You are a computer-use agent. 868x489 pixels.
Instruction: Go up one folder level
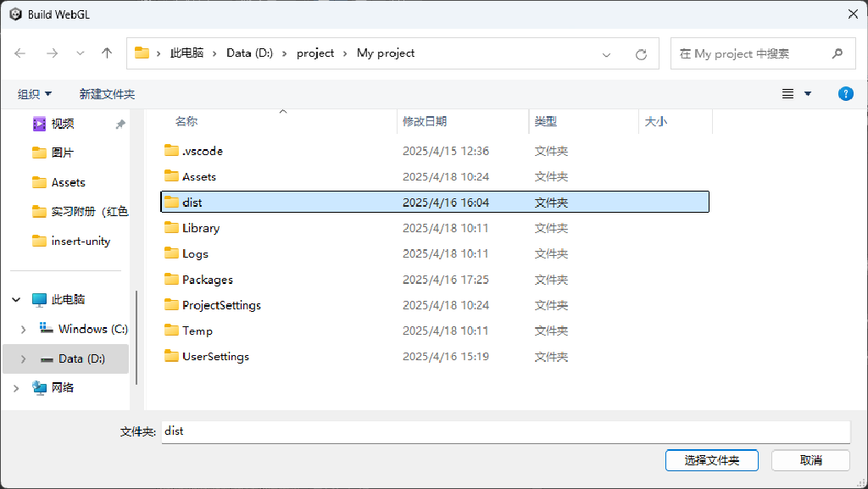tap(107, 53)
